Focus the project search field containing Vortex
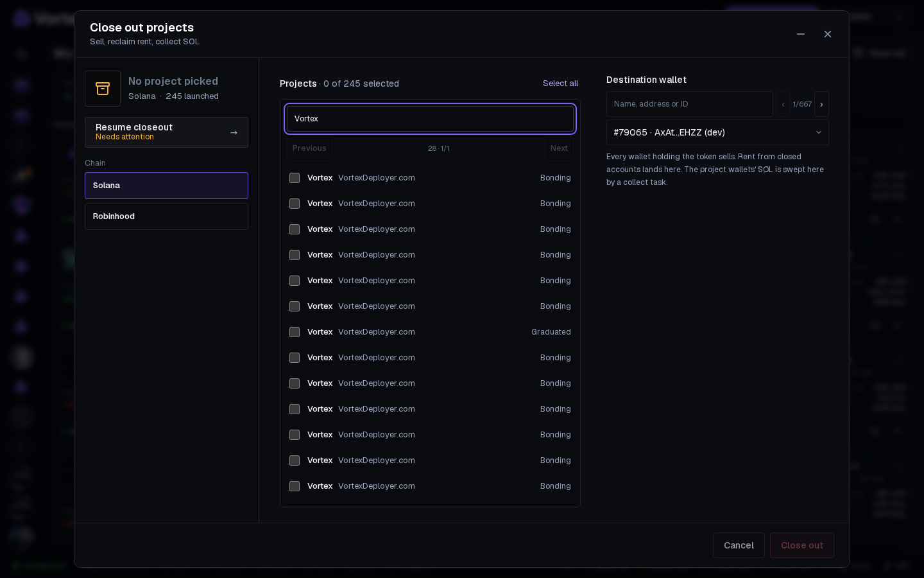The height and width of the screenshot is (578, 924). pos(430,119)
